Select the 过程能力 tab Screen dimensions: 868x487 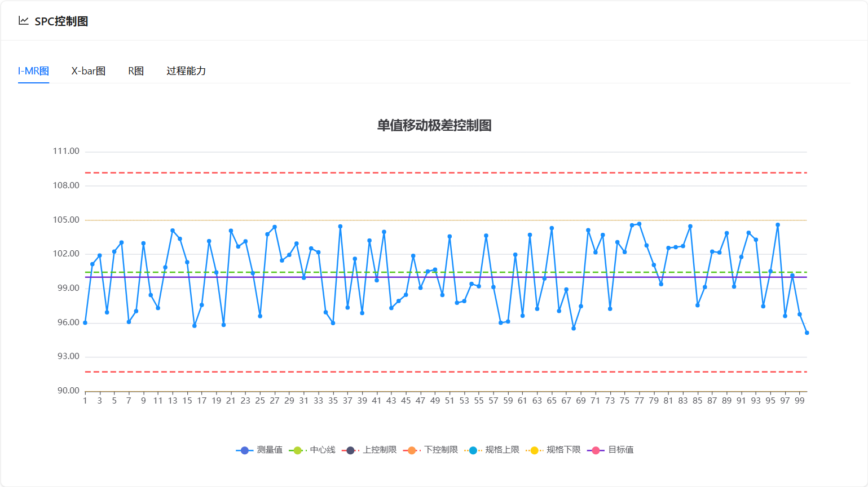[186, 71]
